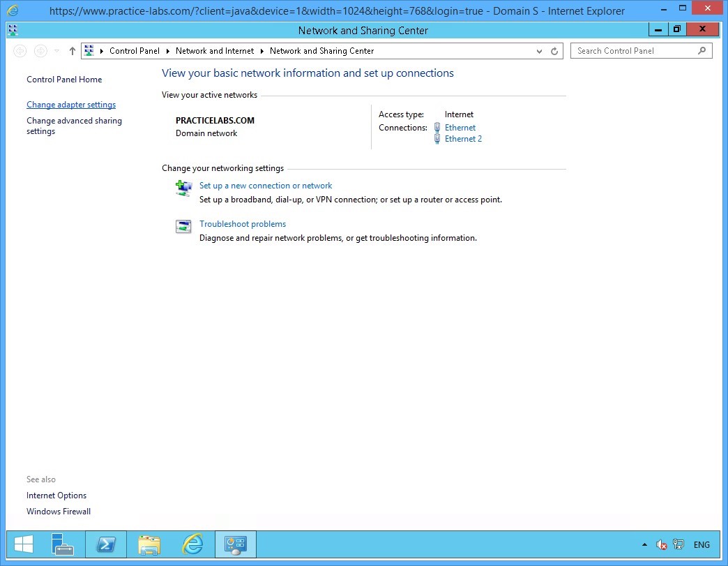Click the Search Control Panel box
Screen dimensions: 728x566
pyautogui.click(x=635, y=51)
